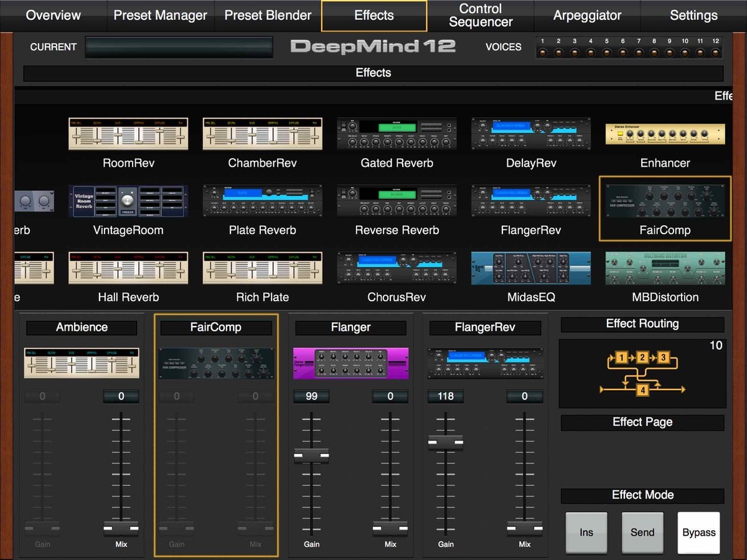Click the FlangerRev Gain value 118

446,396
